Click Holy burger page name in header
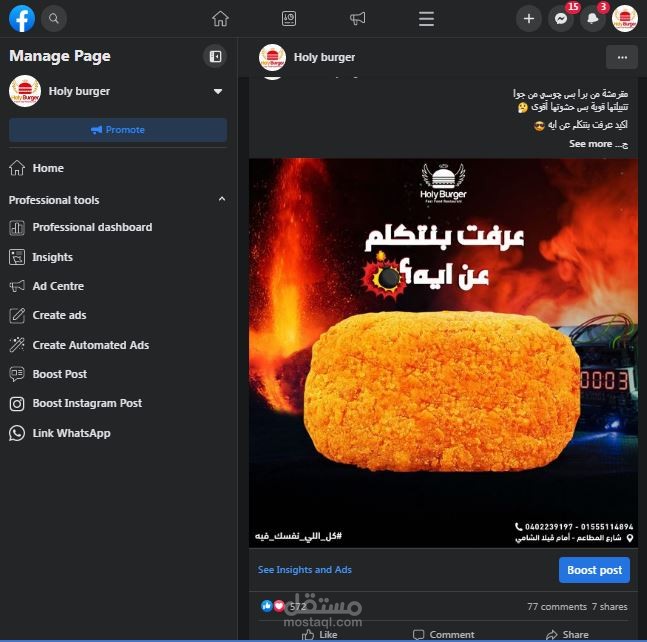The height and width of the screenshot is (642, 647). coord(324,57)
